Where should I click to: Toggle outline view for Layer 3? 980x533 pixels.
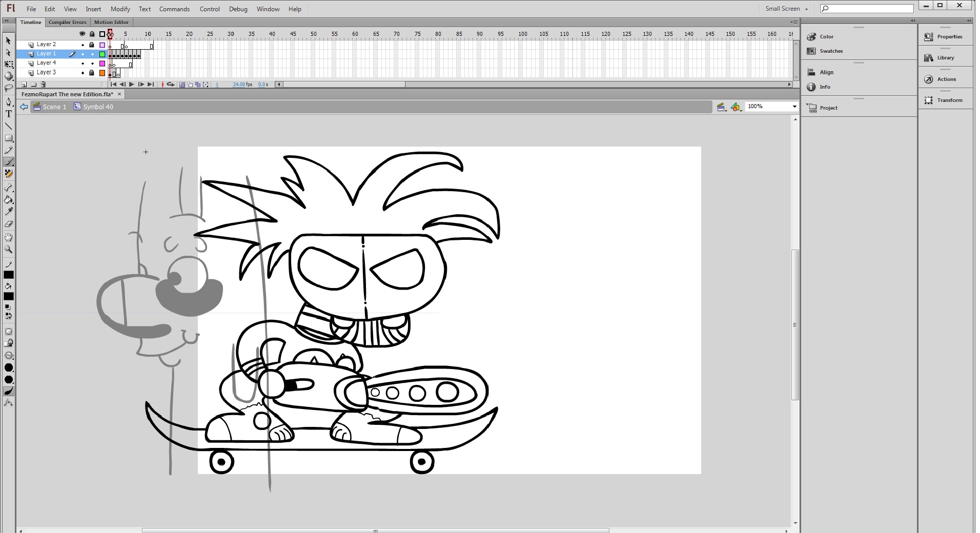102,73
